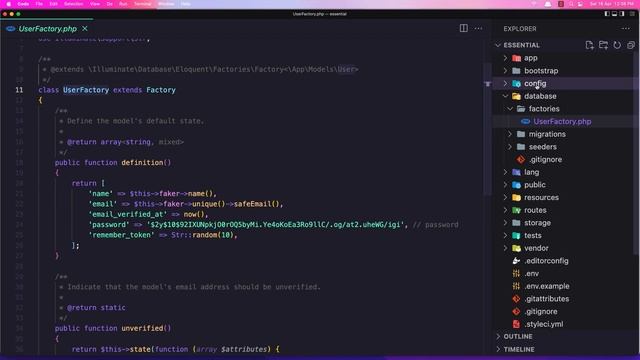Open the Code application menu
Viewport: 640px width, 360px height.
point(23,4)
